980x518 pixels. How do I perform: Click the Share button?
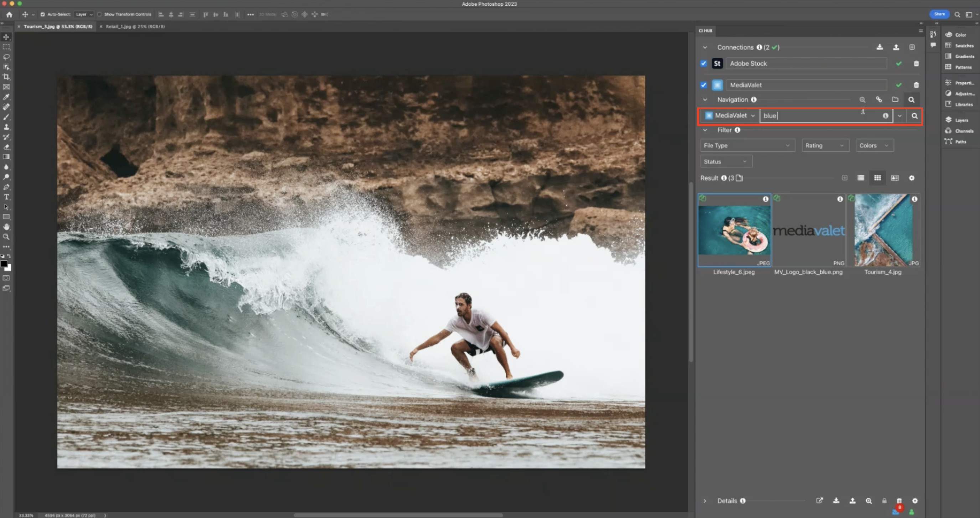click(x=939, y=14)
